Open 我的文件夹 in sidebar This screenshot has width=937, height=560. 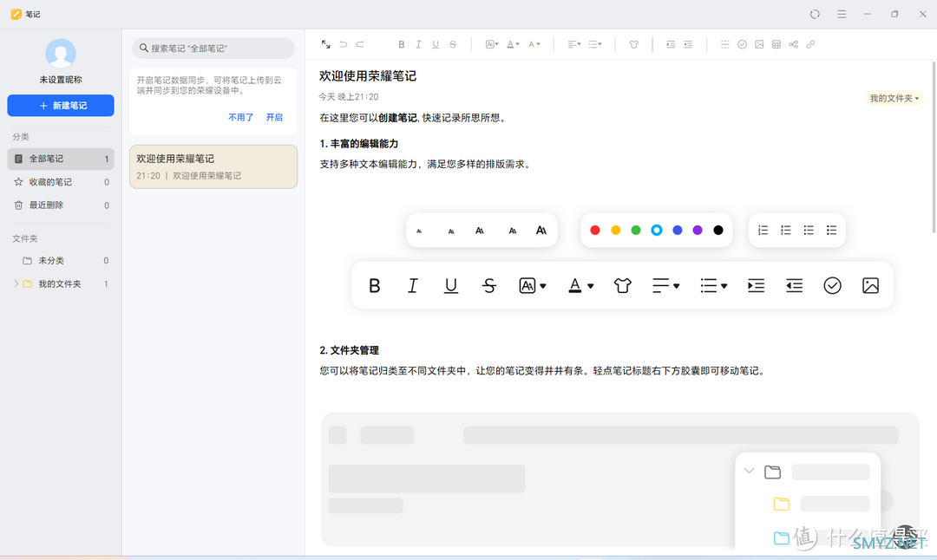60,284
